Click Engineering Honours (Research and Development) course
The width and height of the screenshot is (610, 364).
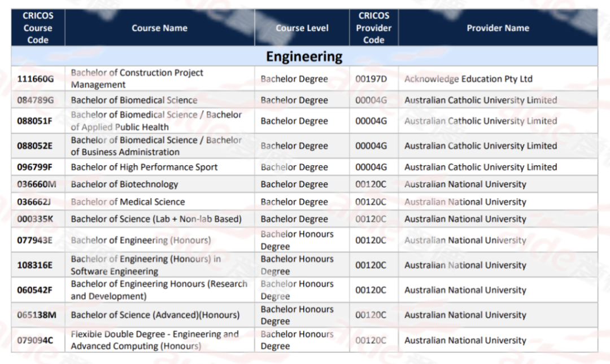coord(159,290)
